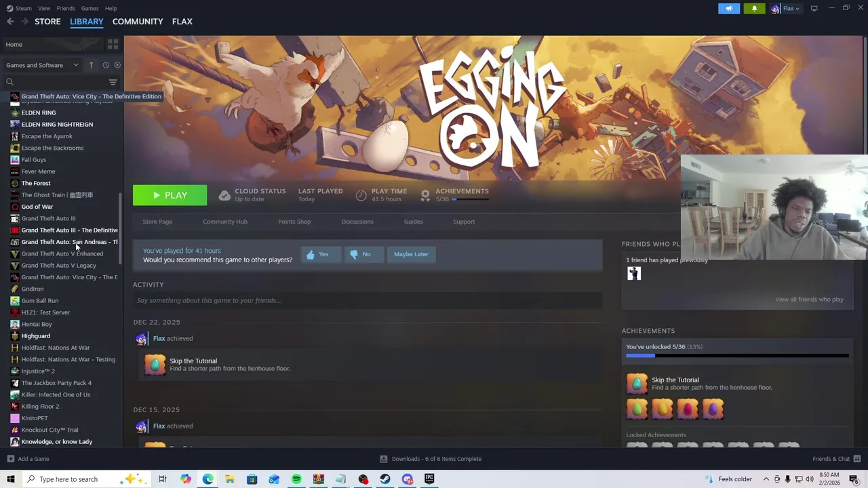Select Killing Floor 2 in list
Viewport: 868px width, 488px height.
[40, 407]
